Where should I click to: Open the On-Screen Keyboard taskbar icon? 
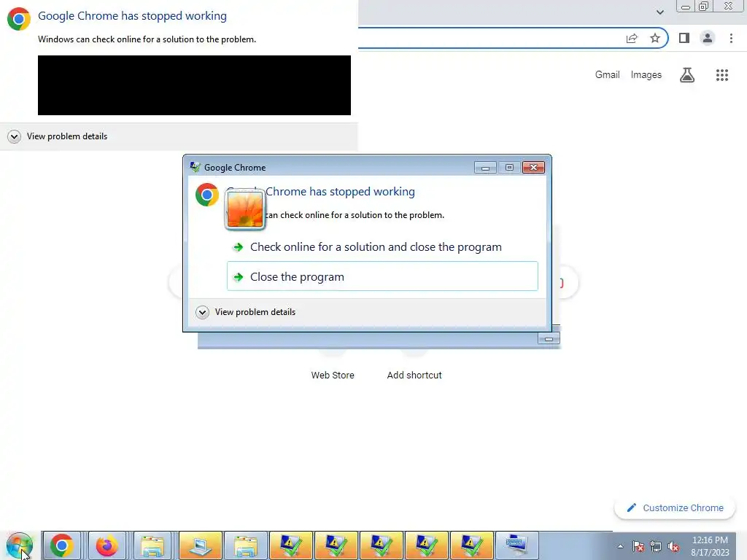point(517,545)
